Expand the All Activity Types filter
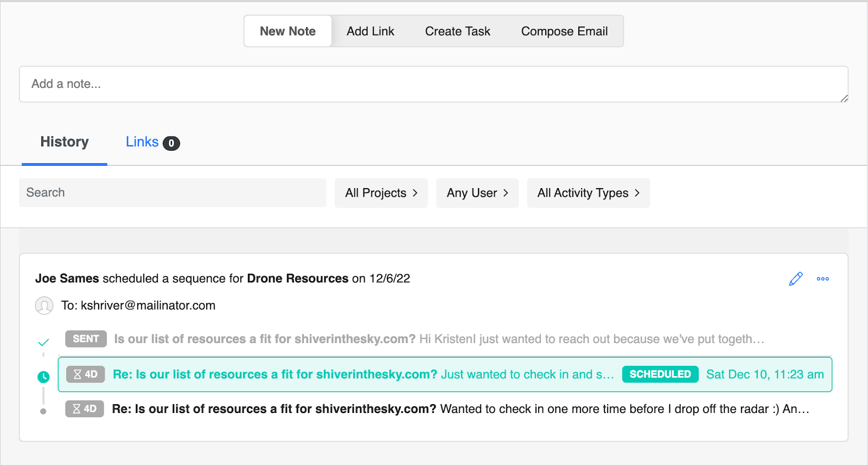This screenshot has height=465, width=868. click(x=588, y=193)
